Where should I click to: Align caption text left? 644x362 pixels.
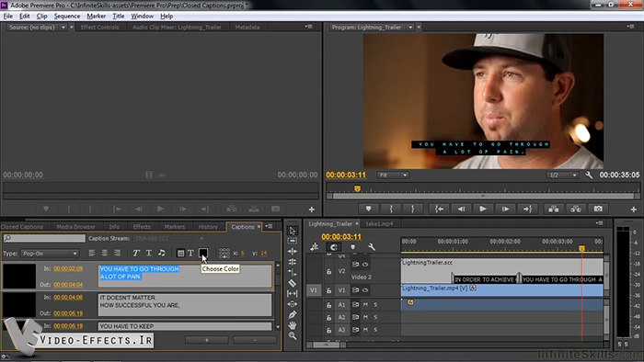tap(92, 253)
